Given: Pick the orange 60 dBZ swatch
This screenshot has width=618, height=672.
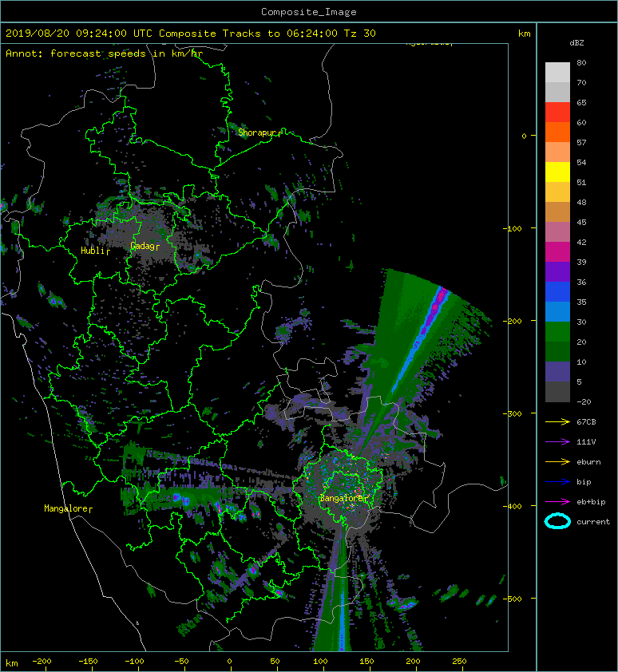Looking at the screenshot, I should [x=557, y=132].
